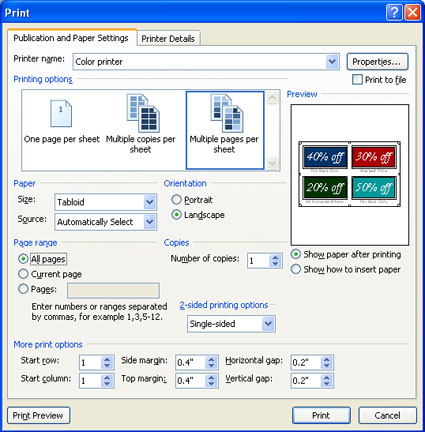
Task: Open Publication and Paper Settings tab
Action: [71, 38]
